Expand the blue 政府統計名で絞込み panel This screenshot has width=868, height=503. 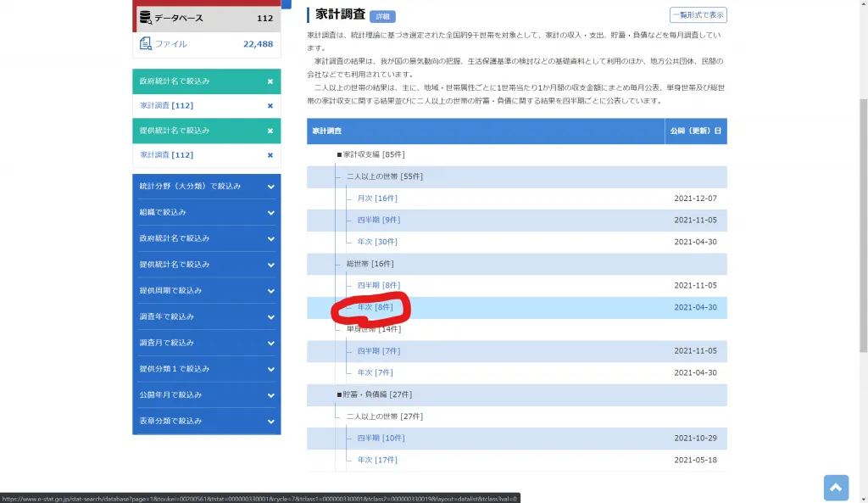pyautogui.click(x=207, y=238)
